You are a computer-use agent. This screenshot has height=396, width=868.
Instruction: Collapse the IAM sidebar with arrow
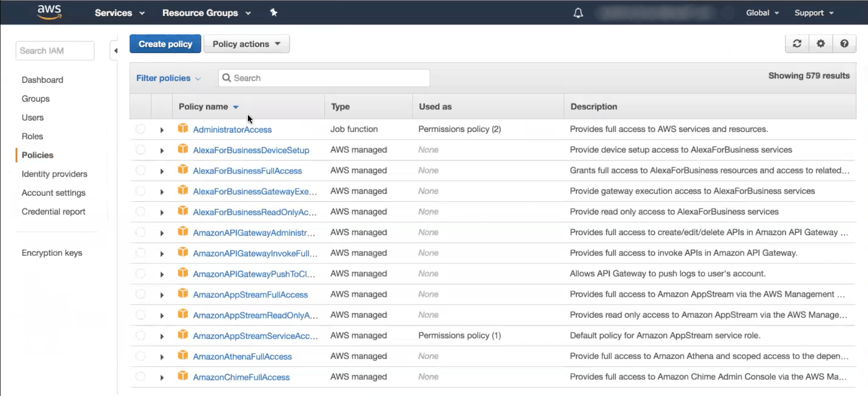115,51
